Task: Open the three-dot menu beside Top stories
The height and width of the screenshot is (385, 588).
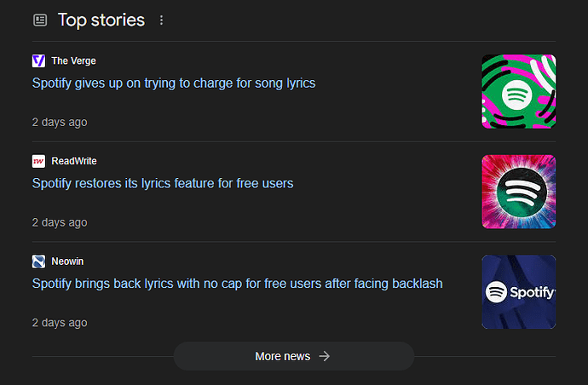Action: point(161,20)
